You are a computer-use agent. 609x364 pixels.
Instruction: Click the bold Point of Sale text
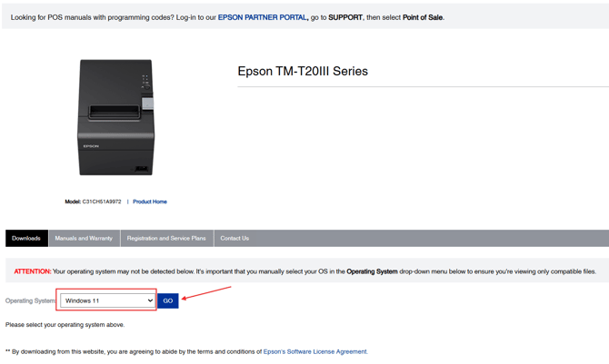pyautogui.click(x=422, y=17)
